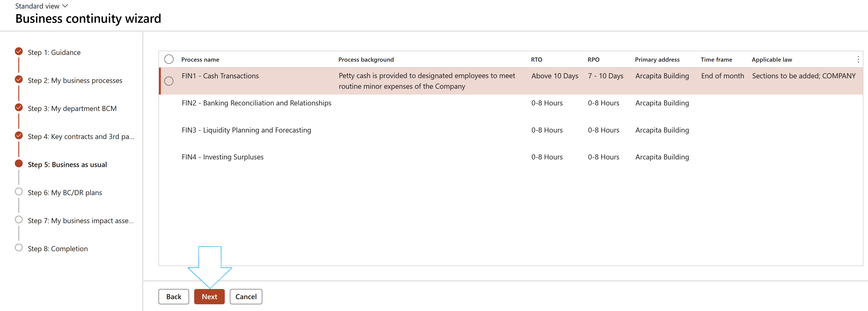Click the Step 3 completed checkmark icon
868x311 pixels.
pos(19,108)
